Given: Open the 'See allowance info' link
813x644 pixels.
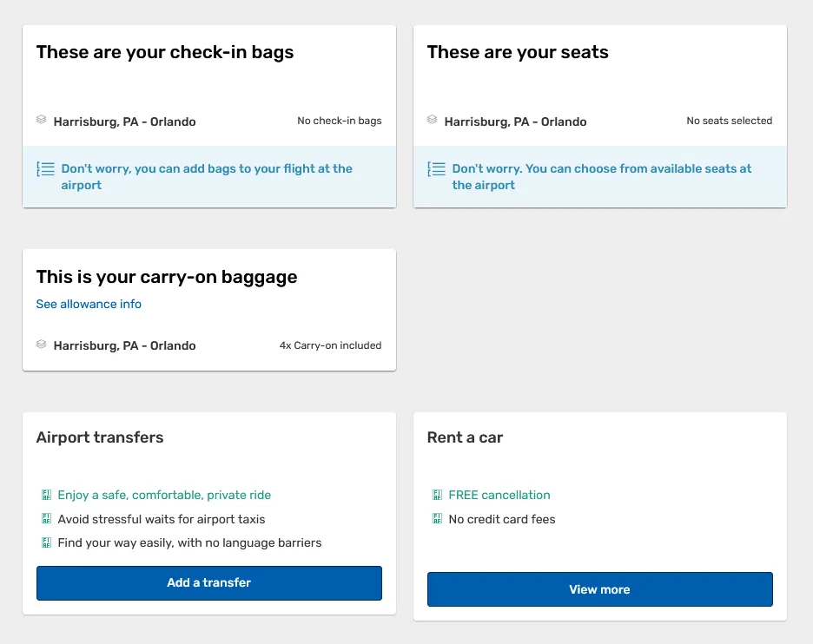Looking at the screenshot, I should 89,304.
